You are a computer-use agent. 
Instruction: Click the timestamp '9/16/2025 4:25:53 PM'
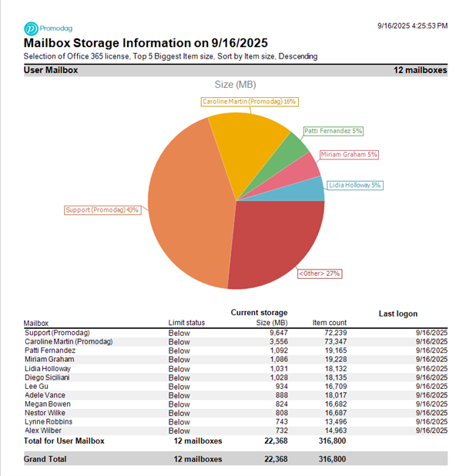(x=412, y=26)
